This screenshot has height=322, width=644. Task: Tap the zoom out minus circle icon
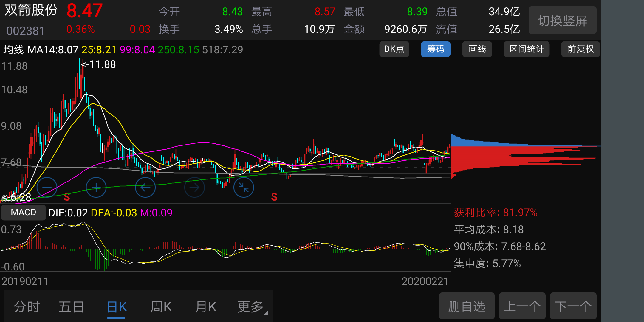coord(47,187)
